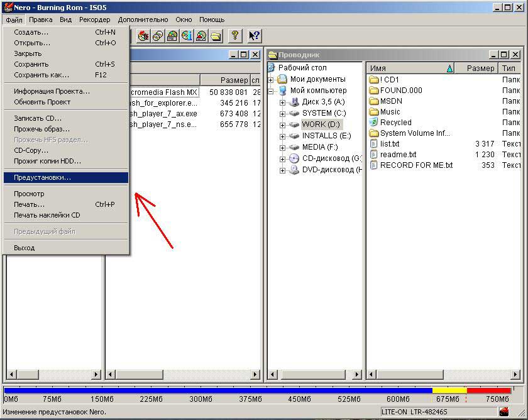This screenshot has width=528, height=420.
Task: Click right scroll arrow of Проводник file list
Action: (x=515, y=374)
